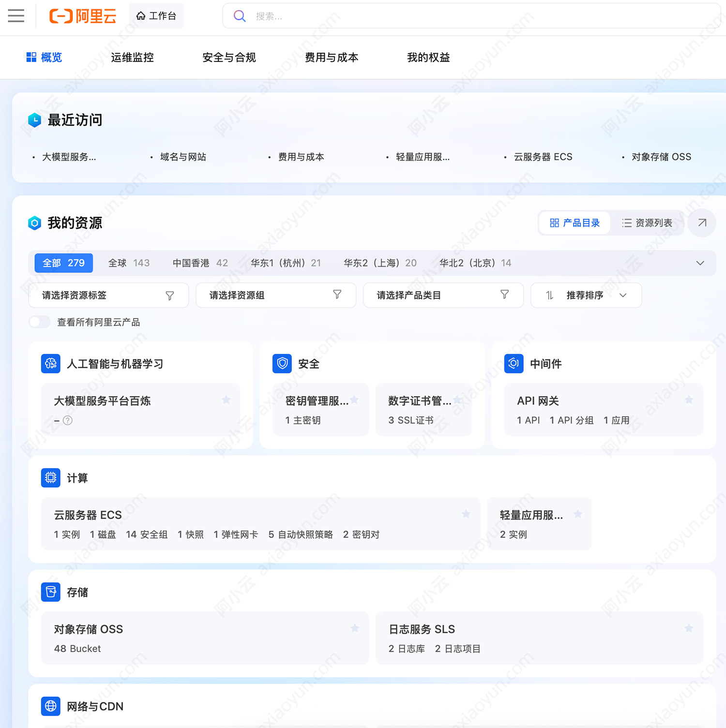This screenshot has height=728, width=726.
Task: Open 2 日志项目 link
Action: [458, 649]
